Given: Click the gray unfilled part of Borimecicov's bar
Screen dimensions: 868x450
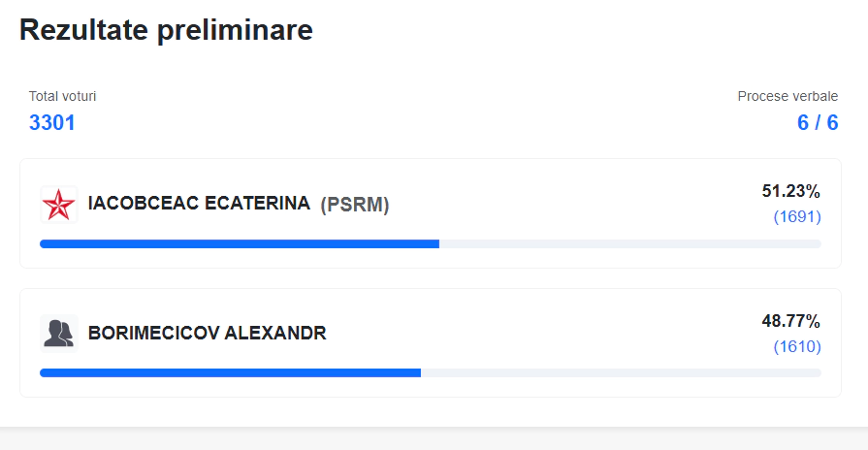Looking at the screenshot, I should coord(621,373).
